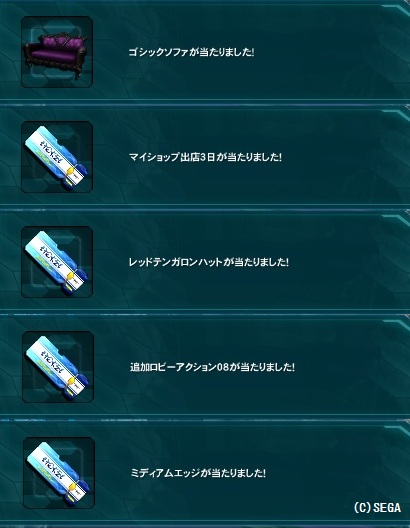Screen dimensions: 410x528
Task: Select the ticket icon beside ミディアムエッジ
Action: (x=59, y=472)
